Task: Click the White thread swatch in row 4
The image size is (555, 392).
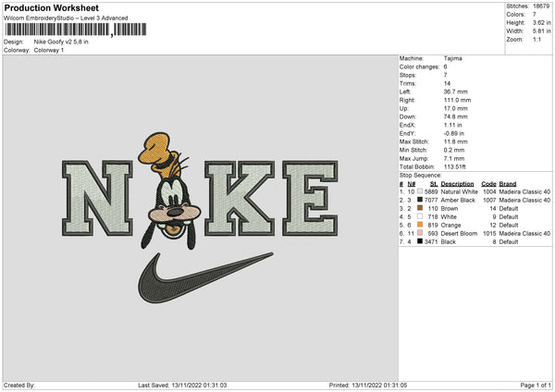Action: coord(420,216)
